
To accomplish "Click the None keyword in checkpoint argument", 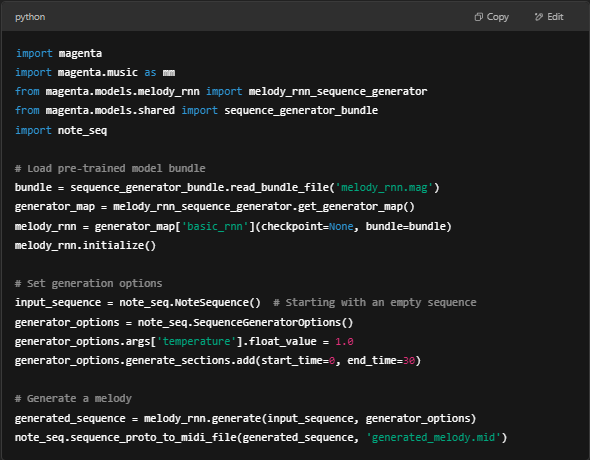I will (x=341, y=226).
